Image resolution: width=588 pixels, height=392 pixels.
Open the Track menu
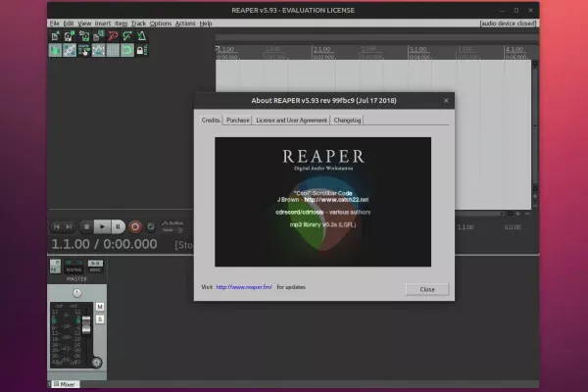click(138, 24)
